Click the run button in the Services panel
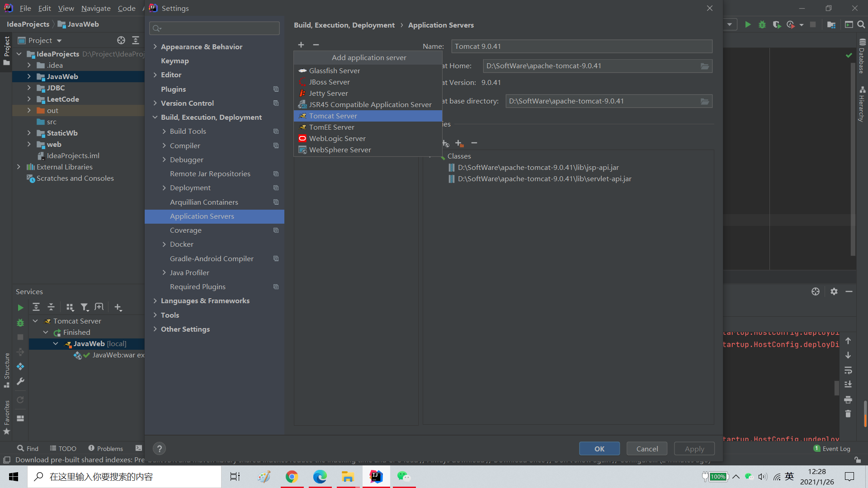The image size is (868, 488). click(x=20, y=308)
